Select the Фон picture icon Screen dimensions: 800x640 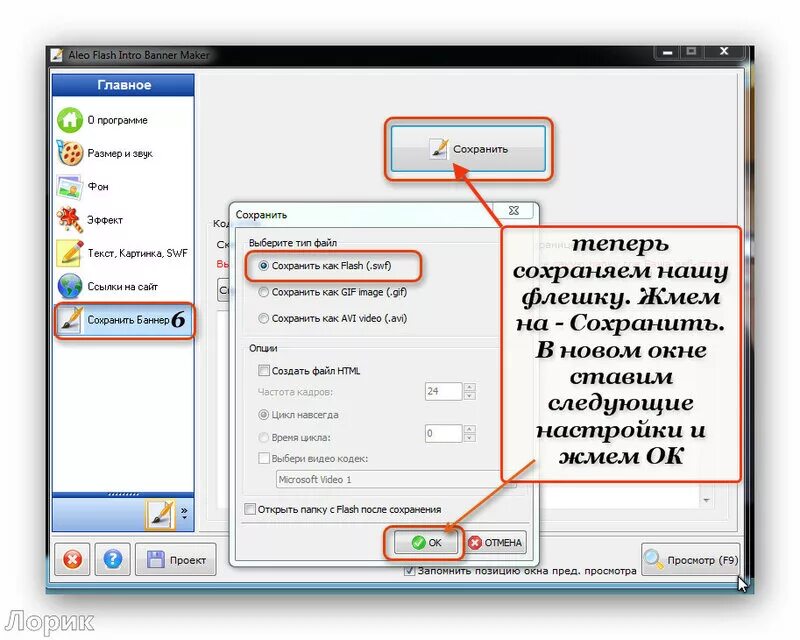(69, 187)
